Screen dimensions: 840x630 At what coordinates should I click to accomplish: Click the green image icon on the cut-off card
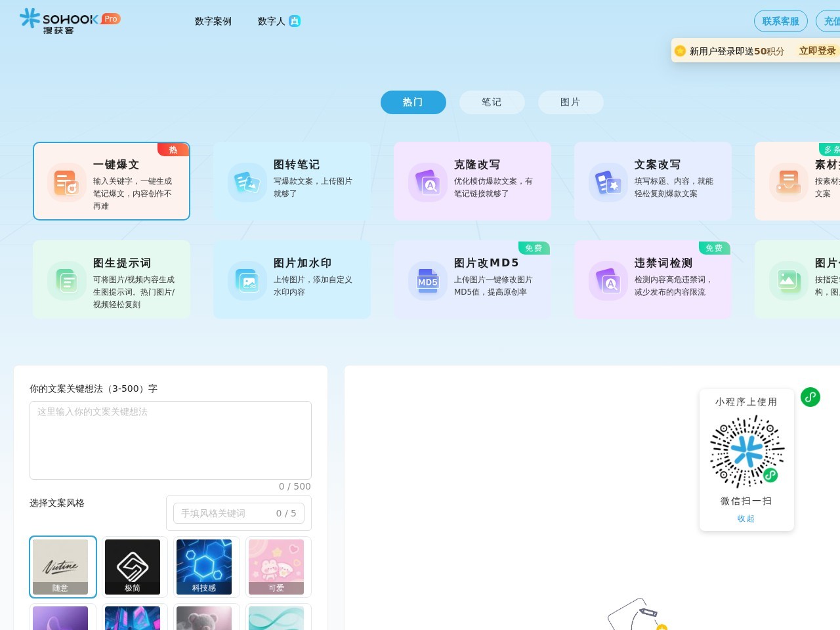pyautogui.click(x=789, y=281)
